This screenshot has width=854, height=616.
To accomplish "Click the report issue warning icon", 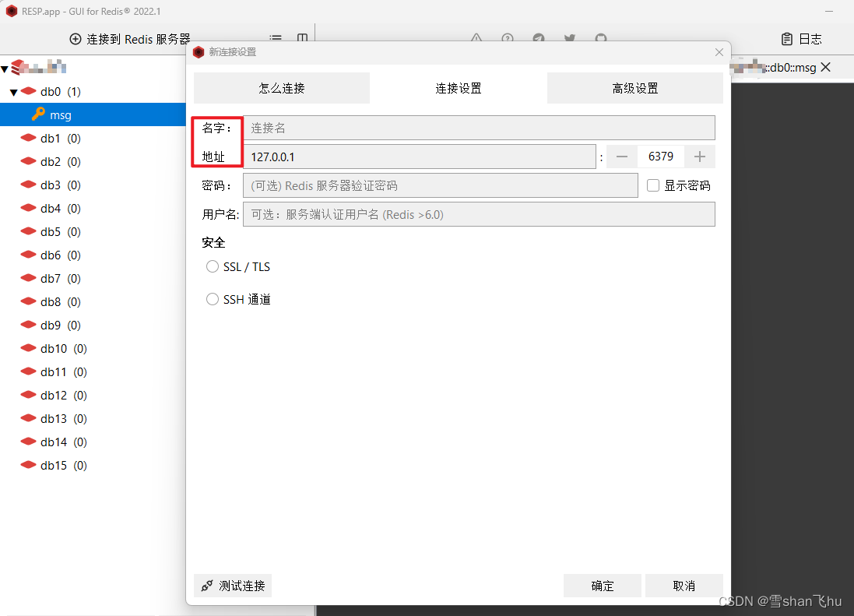I will click(x=476, y=39).
